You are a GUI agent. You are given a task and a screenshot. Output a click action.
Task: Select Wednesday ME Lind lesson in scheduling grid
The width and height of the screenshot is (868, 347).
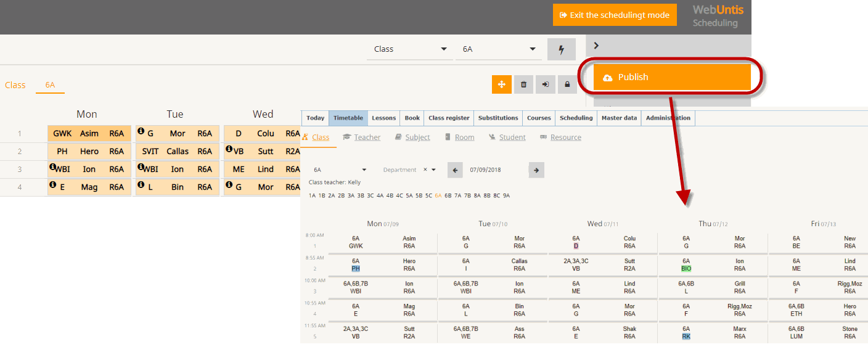(x=263, y=169)
